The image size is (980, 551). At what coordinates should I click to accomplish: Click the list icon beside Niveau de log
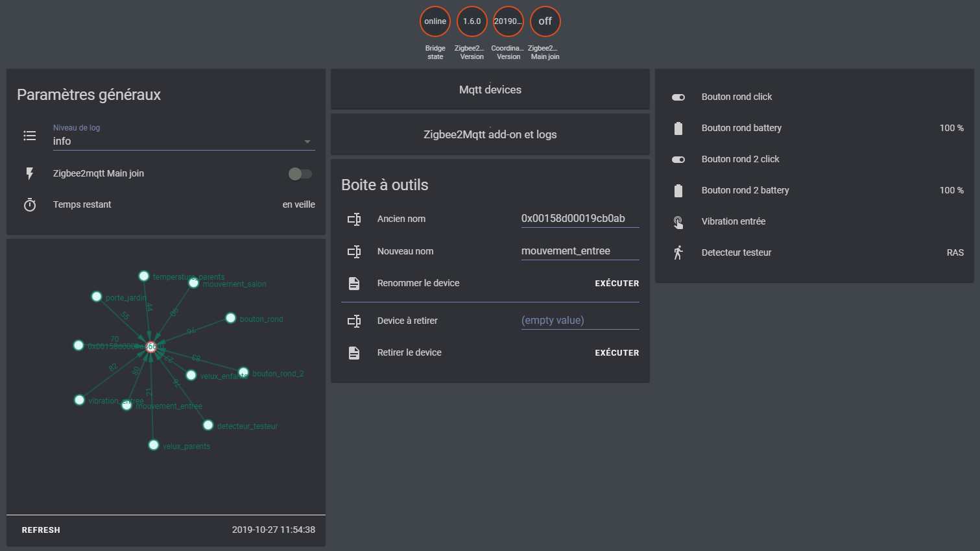pos(30,136)
